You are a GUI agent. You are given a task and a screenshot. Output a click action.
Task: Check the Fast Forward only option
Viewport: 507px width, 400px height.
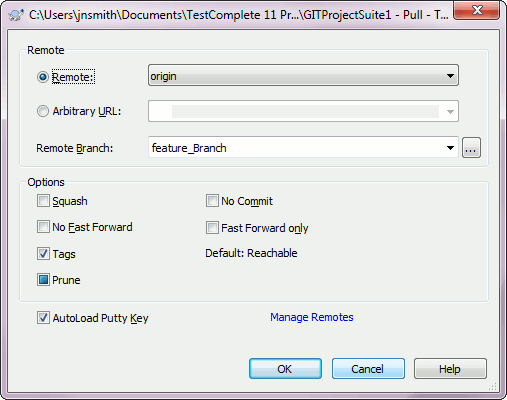pyautogui.click(x=212, y=228)
